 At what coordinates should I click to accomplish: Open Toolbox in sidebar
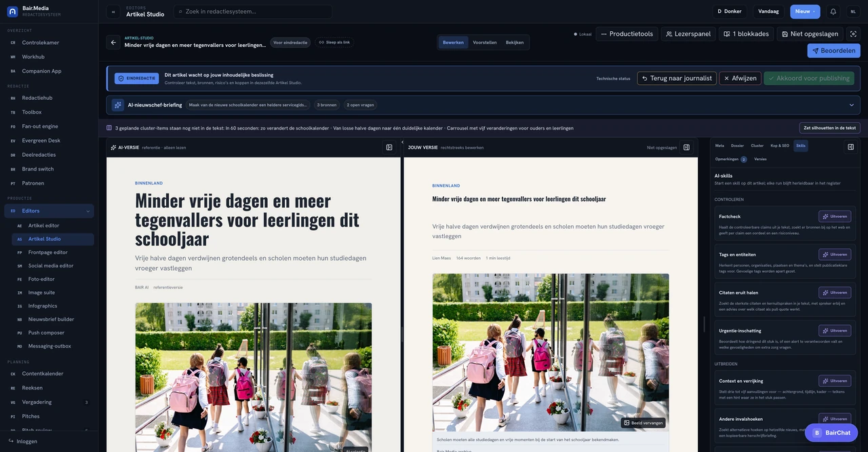pyautogui.click(x=49, y=112)
